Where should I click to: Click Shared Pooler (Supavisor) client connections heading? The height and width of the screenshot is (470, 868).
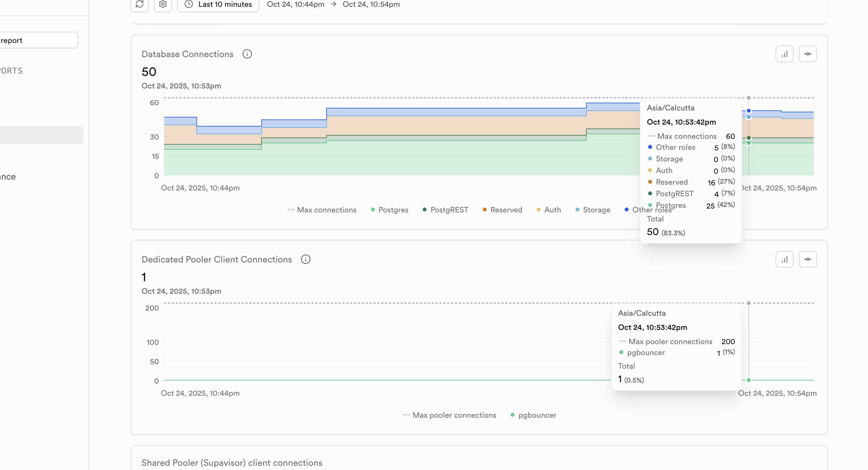[232, 463]
